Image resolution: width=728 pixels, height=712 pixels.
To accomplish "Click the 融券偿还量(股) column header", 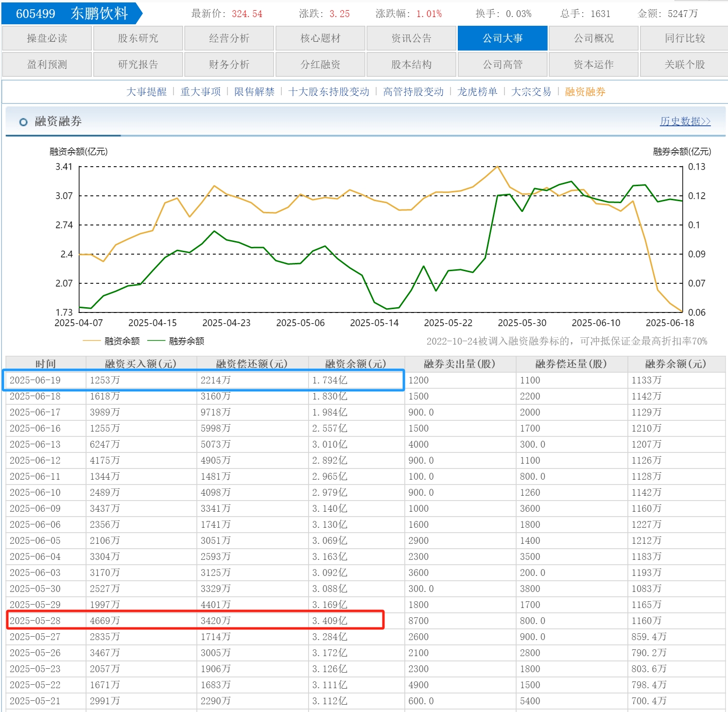I will pyautogui.click(x=572, y=364).
